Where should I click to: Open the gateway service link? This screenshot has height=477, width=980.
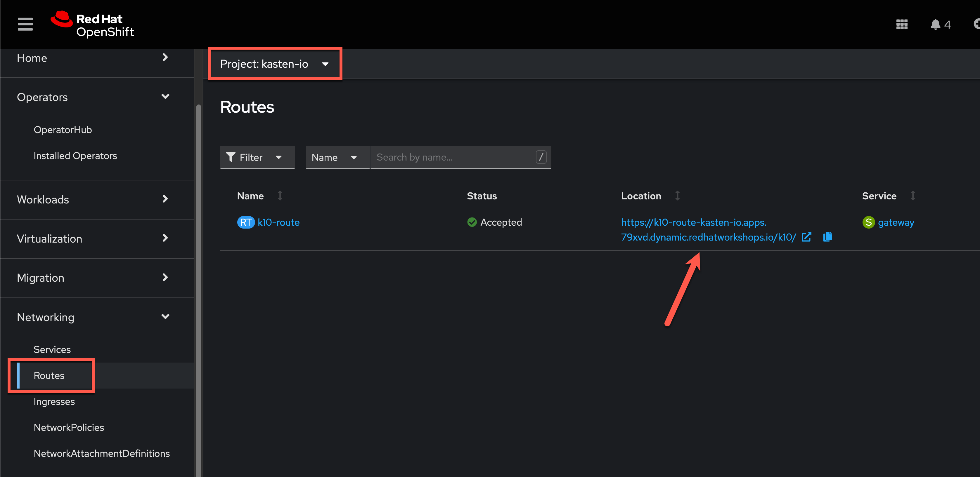tap(896, 222)
